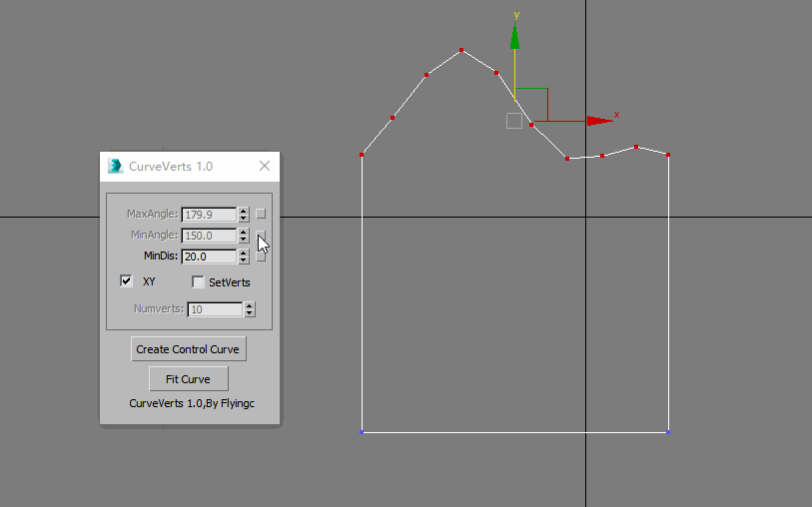Click the "CurveVerts 1.0,By Flyingc" label

tap(192, 403)
